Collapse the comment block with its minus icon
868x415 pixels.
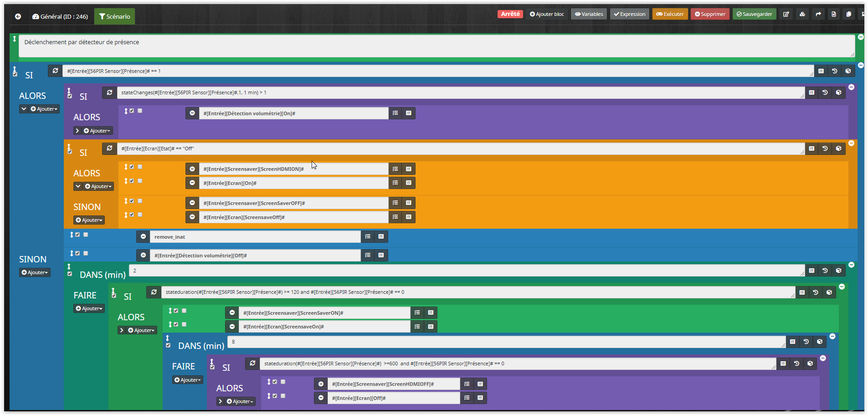[861, 37]
